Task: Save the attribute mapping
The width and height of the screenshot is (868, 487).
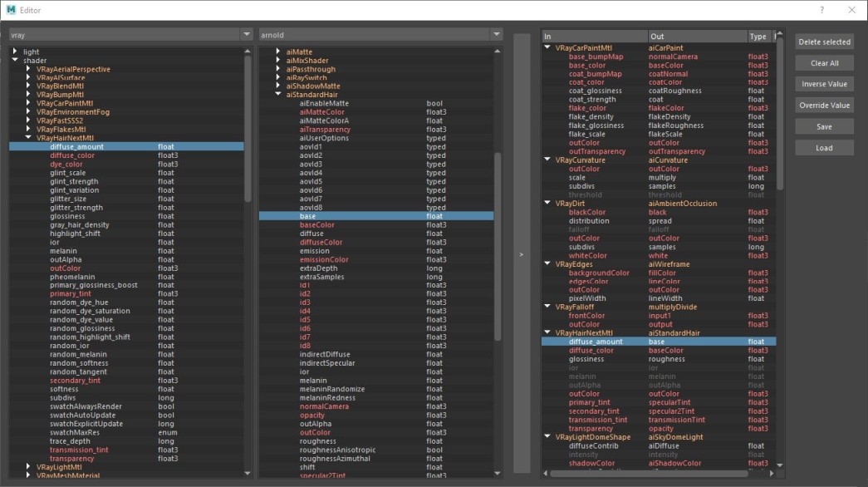Action: (x=824, y=127)
